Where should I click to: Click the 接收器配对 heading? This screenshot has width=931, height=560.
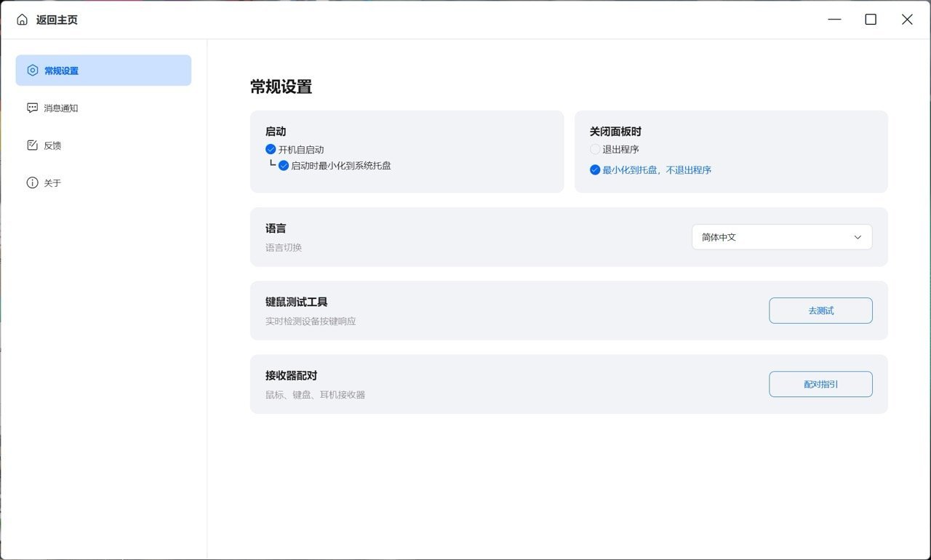(291, 375)
